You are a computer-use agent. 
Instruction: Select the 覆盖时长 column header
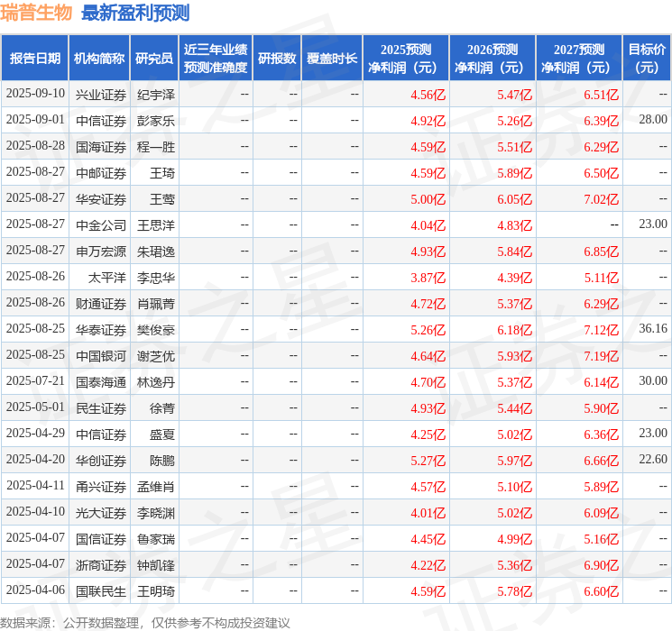click(332, 59)
